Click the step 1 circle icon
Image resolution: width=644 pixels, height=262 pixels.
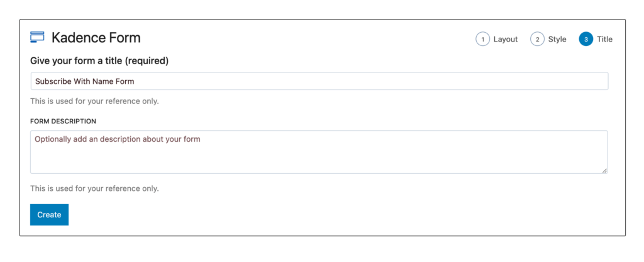(482, 39)
